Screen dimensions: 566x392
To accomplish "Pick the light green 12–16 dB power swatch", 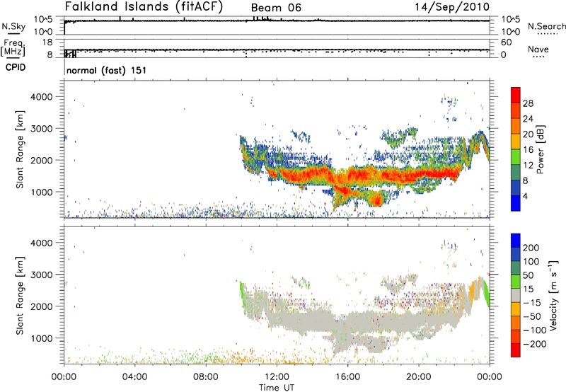I will pyautogui.click(x=516, y=157).
